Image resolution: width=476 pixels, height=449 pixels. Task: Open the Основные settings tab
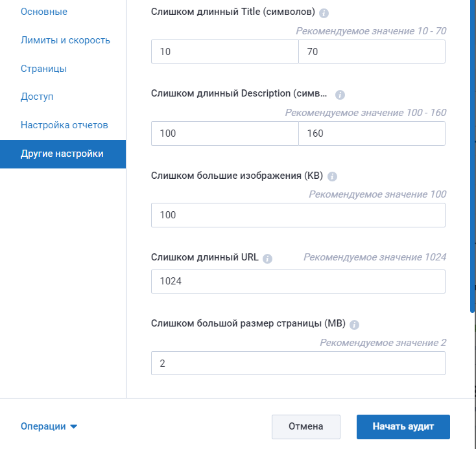point(43,12)
